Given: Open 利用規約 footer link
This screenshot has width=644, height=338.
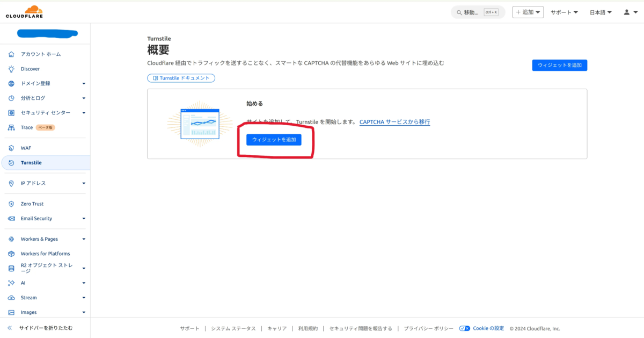Looking at the screenshot, I should point(308,328).
